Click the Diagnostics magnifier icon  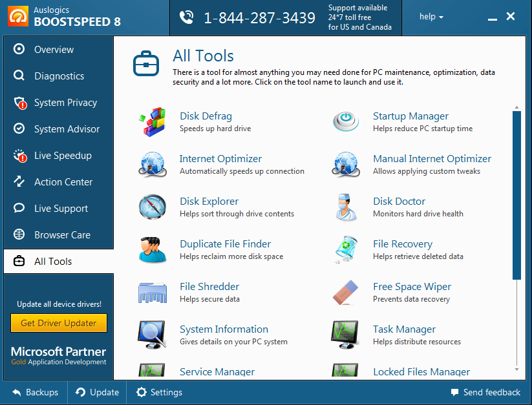click(x=19, y=76)
